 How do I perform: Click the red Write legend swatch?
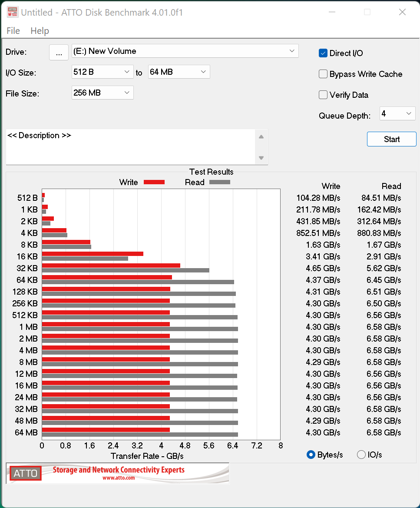click(x=154, y=182)
